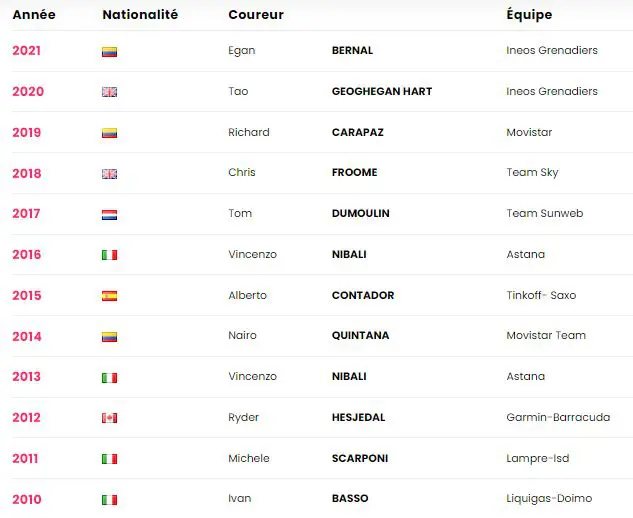Click the Canadian flag beside Ryder Hesjedal
The width and height of the screenshot is (633, 518).
[110, 418]
